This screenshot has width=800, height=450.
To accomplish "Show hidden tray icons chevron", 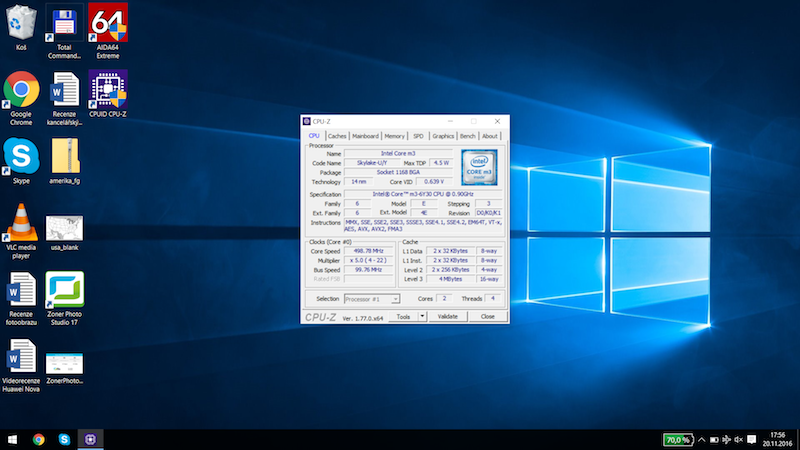I will coord(702,439).
